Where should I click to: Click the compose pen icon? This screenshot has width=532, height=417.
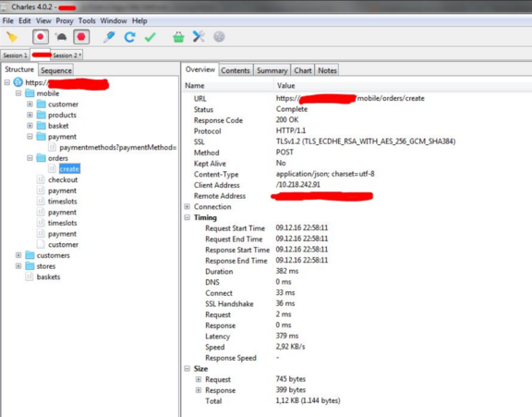coord(109,37)
